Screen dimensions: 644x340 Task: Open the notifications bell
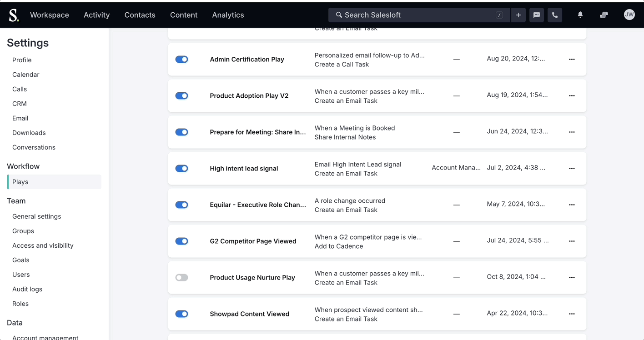coord(580,15)
